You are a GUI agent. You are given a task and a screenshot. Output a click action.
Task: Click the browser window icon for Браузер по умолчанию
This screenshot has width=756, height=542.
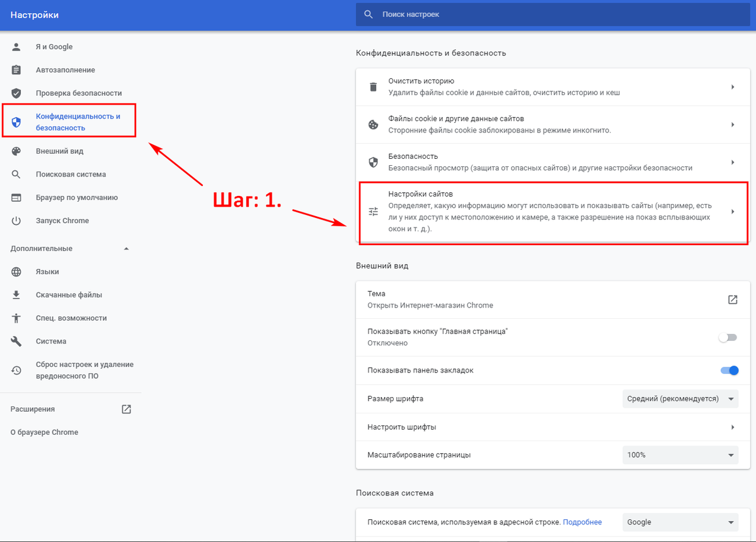tap(16, 198)
